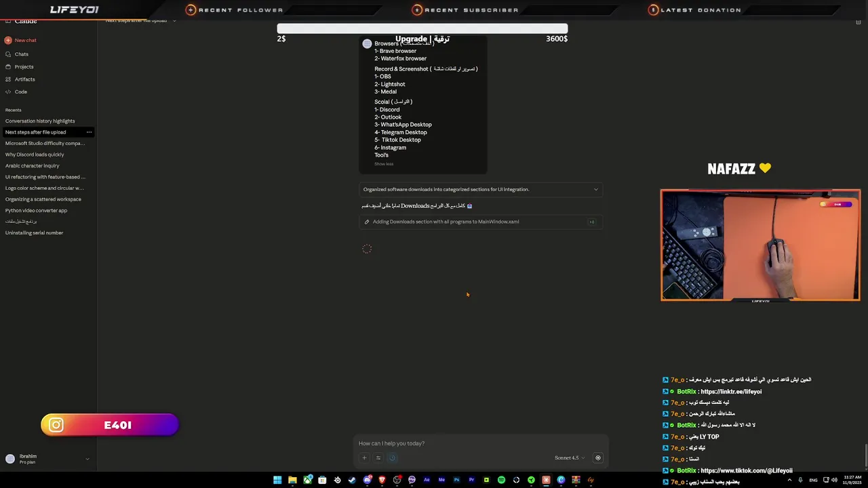Open 'Uninstalling serial number' chat
Image resolution: width=868 pixels, height=488 pixels.
(x=35, y=232)
